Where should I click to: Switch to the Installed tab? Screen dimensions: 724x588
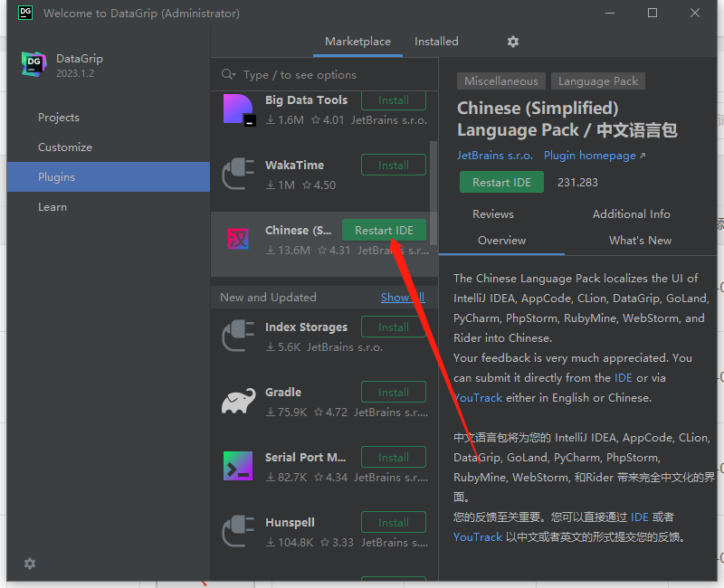click(436, 42)
